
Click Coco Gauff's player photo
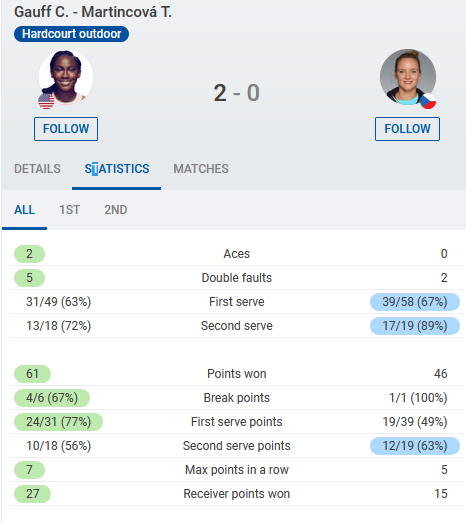point(66,77)
